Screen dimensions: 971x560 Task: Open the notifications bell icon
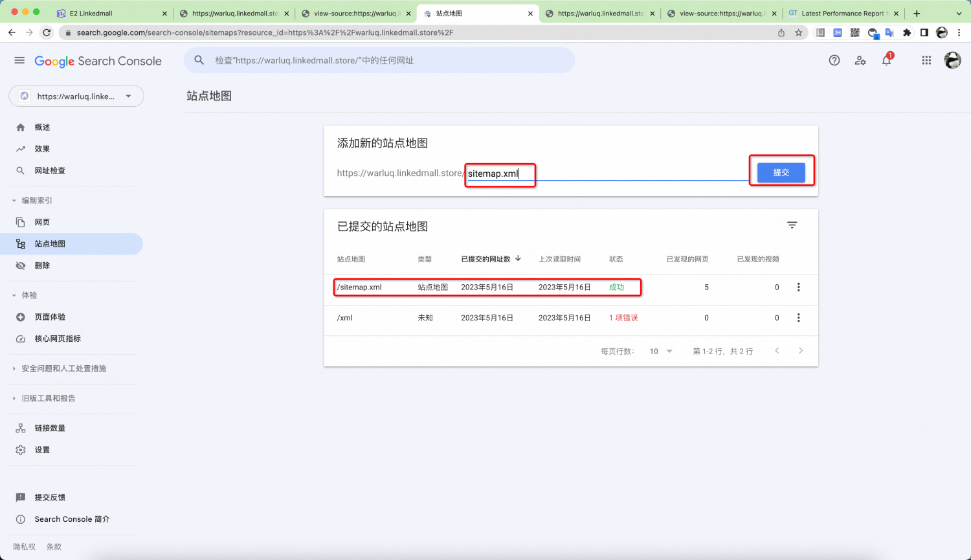(x=886, y=60)
